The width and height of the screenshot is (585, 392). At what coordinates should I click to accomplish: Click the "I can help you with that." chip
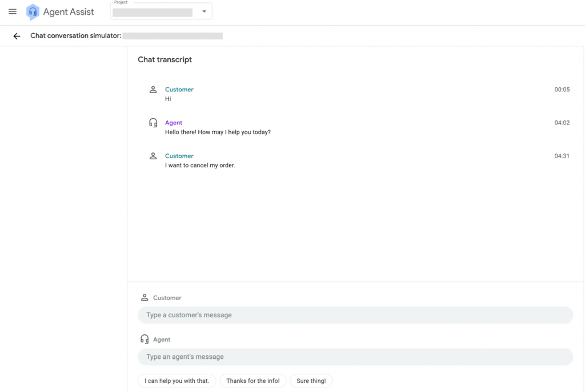point(177,381)
